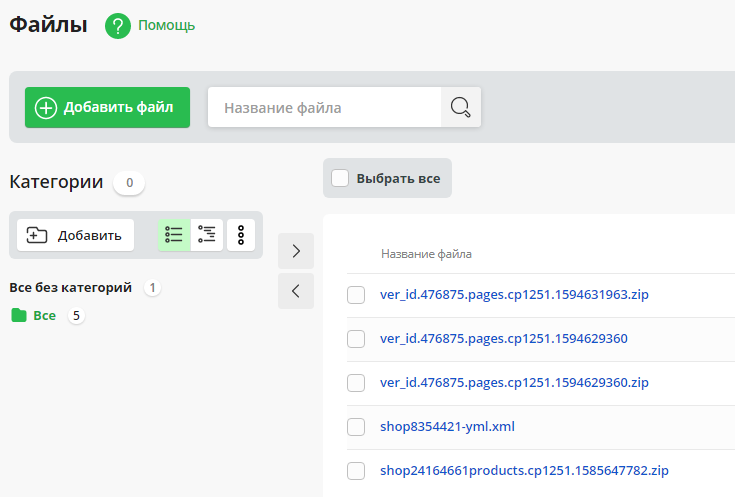
Task: Click the green folder icon beside Все
Action: (18, 316)
